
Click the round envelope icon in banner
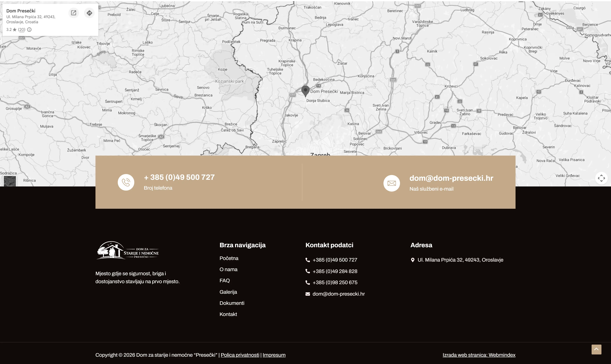[x=391, y=183]
